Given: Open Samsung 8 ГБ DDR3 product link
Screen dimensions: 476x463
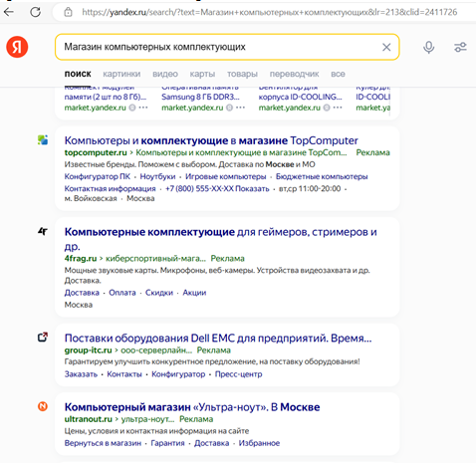Looking at the screenshot, I should coord(200,97).
